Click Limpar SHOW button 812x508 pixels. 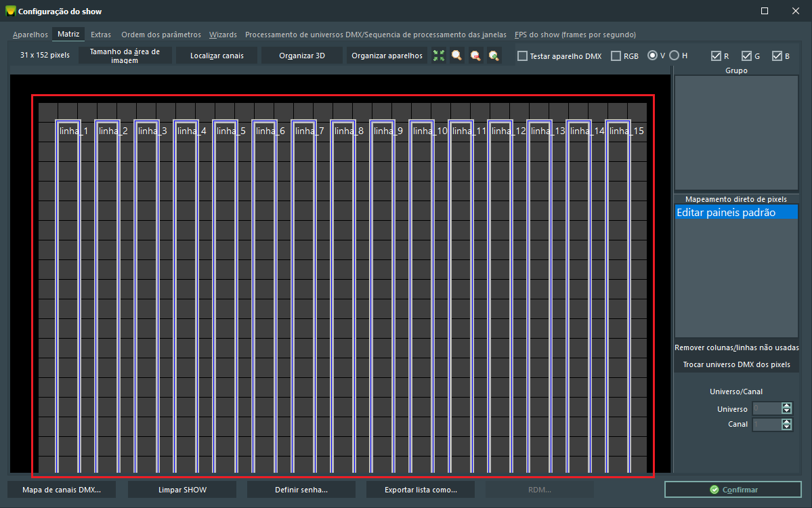click(182, 489)
